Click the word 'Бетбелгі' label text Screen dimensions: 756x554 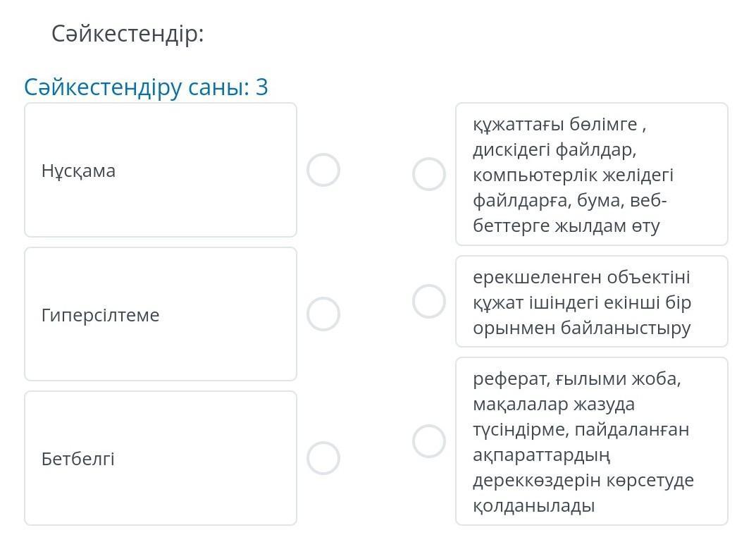(x=78, y=459)
